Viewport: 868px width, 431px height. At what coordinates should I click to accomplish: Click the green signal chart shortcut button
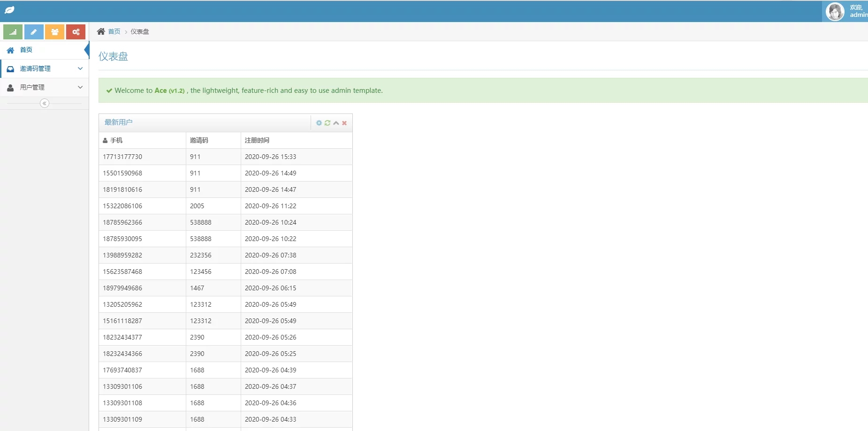13,32
